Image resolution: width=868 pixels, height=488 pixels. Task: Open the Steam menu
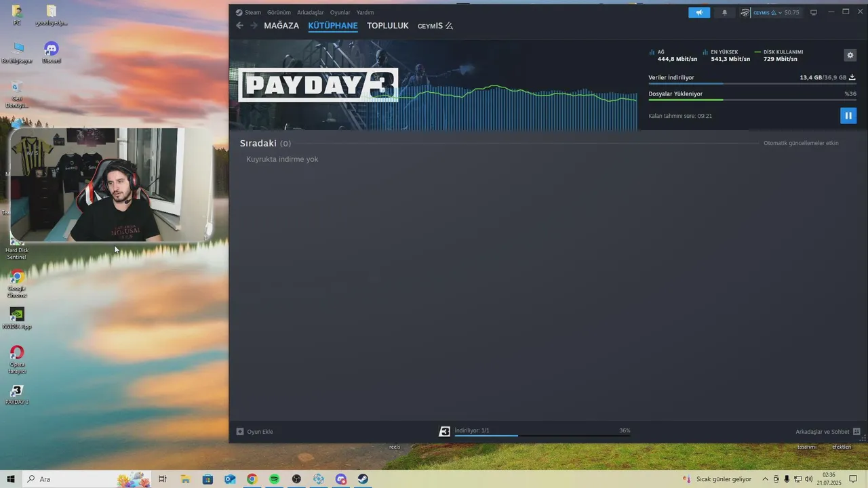[x=248, y=12]
